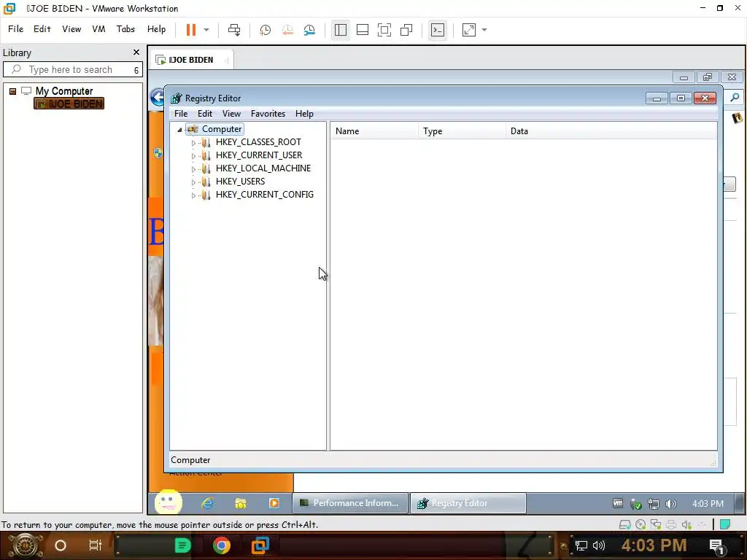Collapse the Computer root node

coord(179,130)
